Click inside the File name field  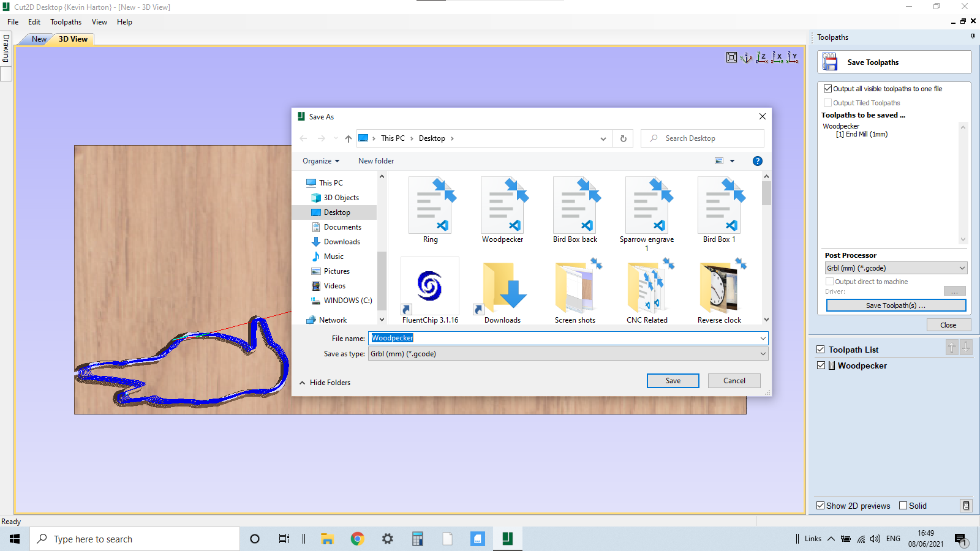551,338
